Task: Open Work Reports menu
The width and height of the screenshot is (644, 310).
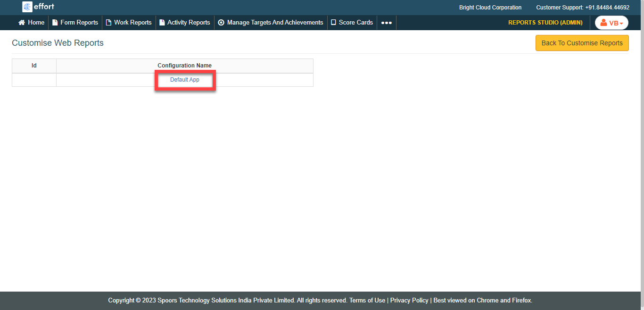Action: point(129,23)
